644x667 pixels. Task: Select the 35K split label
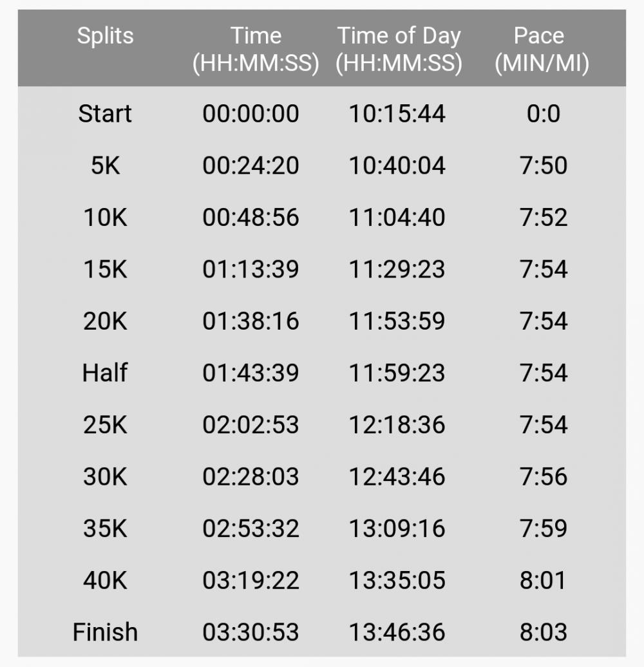[x=105, y=529]
